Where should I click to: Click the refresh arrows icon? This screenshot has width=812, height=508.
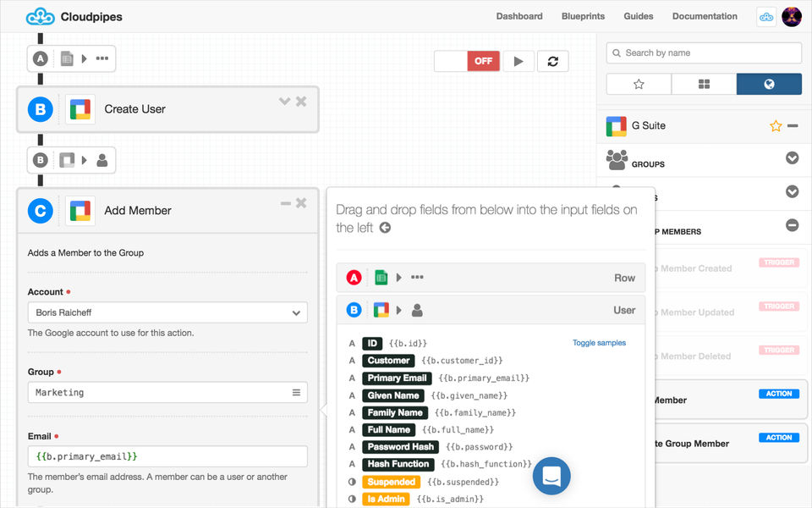pyautogui.click(x=552, y=61)
